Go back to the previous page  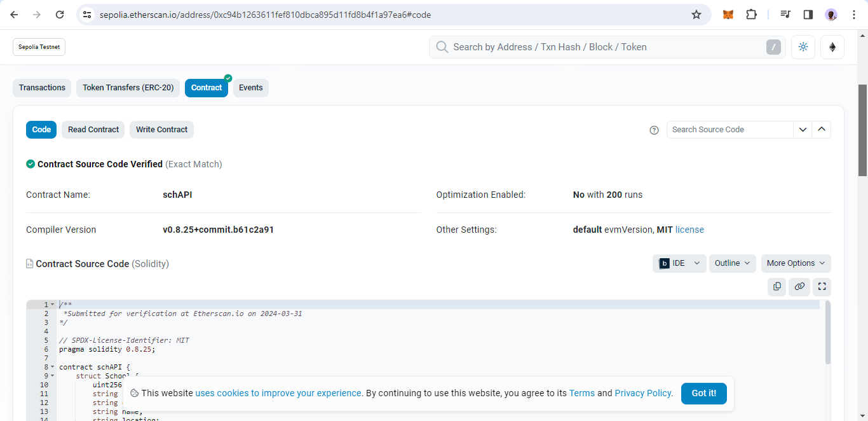tap(15, 15)
